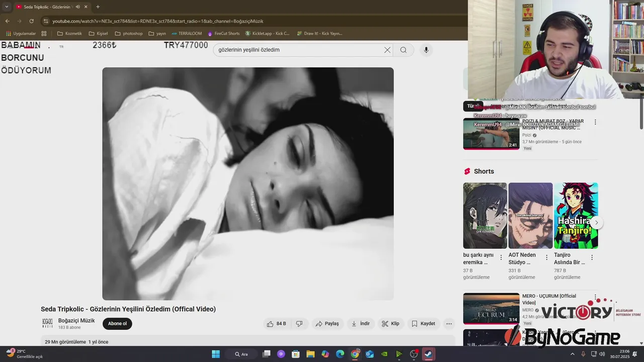Open options for 'AOT Neden Stüdyo' short
The width and height of the screenshot is (644, 362).
coord(546,257)
